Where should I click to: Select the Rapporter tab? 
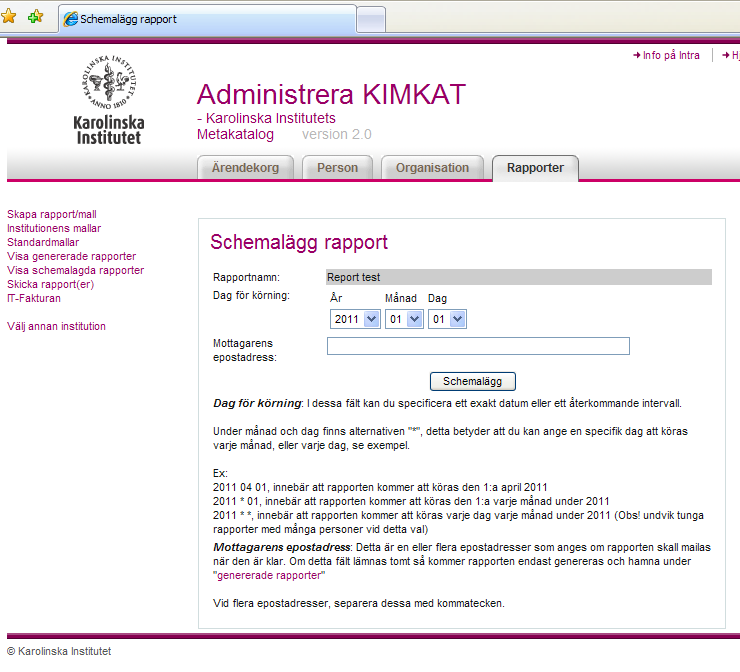[x=535, y=168]
